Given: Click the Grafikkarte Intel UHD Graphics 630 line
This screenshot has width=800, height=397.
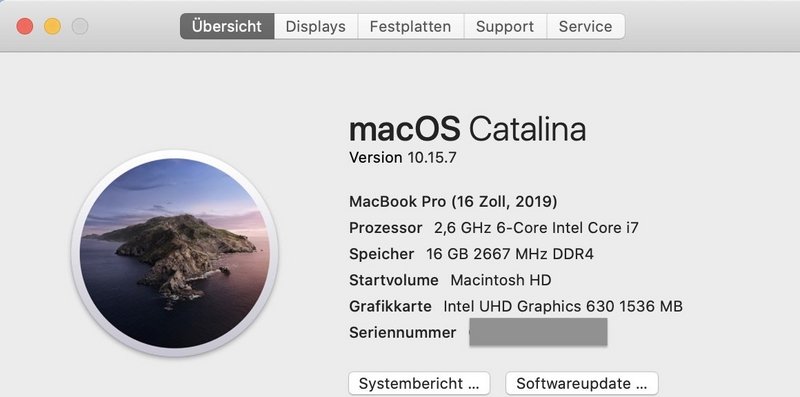Looking at the screenshot, I should [516, 307].
